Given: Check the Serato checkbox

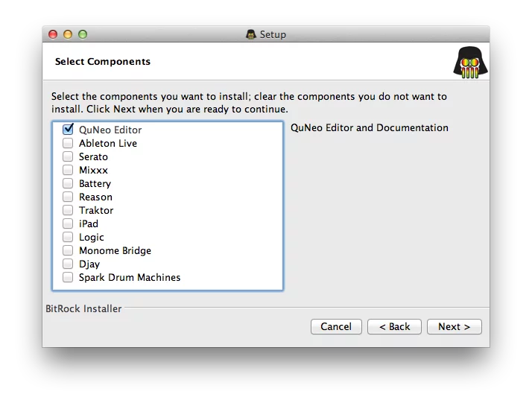Looking at the screenshot, I should tap(68, 156).
